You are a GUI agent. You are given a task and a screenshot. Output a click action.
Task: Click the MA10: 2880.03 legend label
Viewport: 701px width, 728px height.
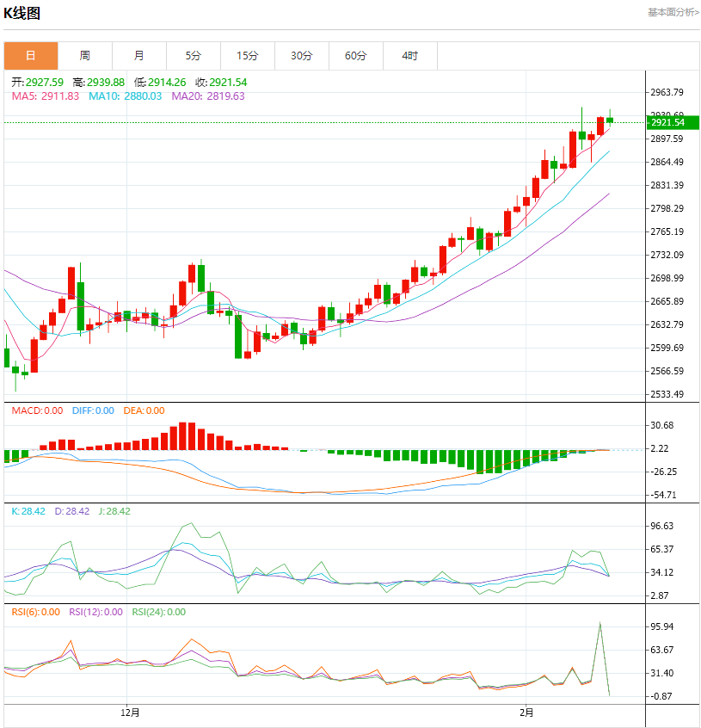point(126,96)
